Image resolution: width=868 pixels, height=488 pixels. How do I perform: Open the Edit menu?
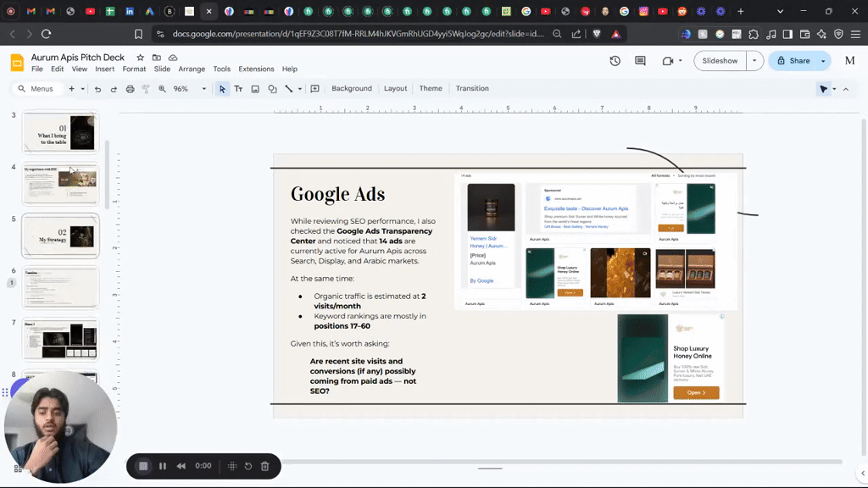[x=58, y=69]
